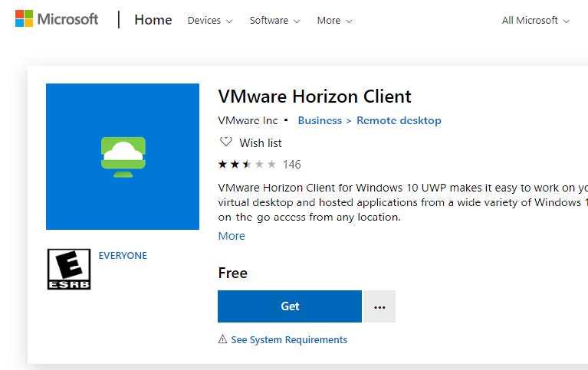The image size is (588, 370).
Task: Open the 146 ratings count
Action: point(292,164)
